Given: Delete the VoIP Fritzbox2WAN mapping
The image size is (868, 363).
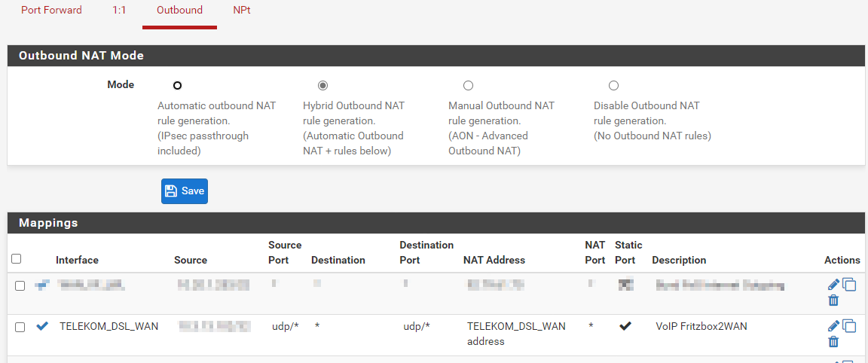Looking at the screenshot, I should click(833, 342).
